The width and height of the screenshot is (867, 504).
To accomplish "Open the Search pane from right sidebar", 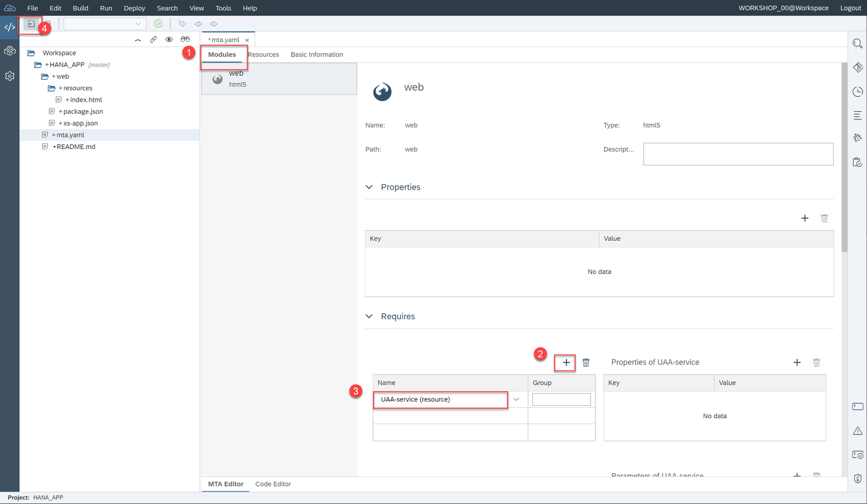I will coord(858,43).
